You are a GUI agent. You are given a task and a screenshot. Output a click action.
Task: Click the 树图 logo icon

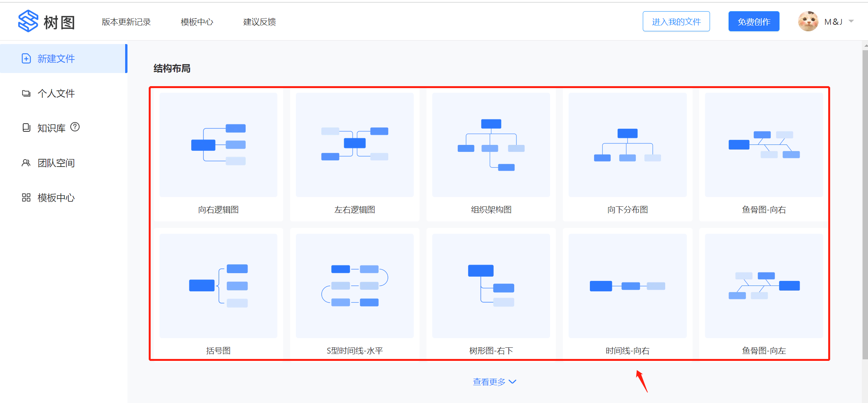28,21
